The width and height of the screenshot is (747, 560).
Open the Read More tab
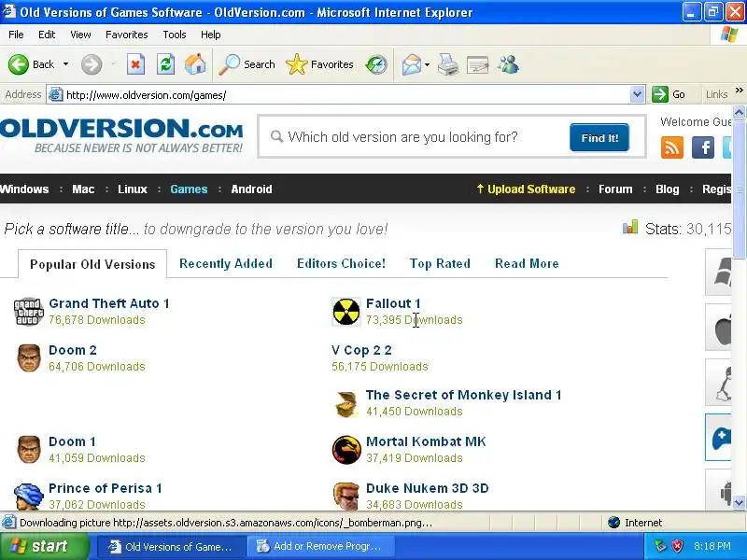(527, 263)
